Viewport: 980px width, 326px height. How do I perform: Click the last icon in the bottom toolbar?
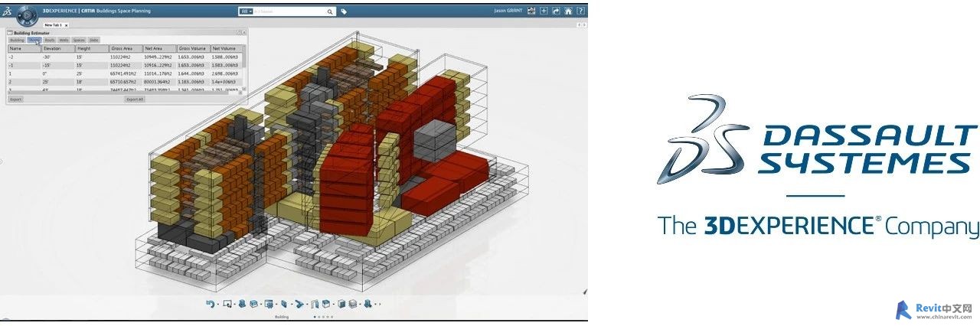[x=367, y=304]
